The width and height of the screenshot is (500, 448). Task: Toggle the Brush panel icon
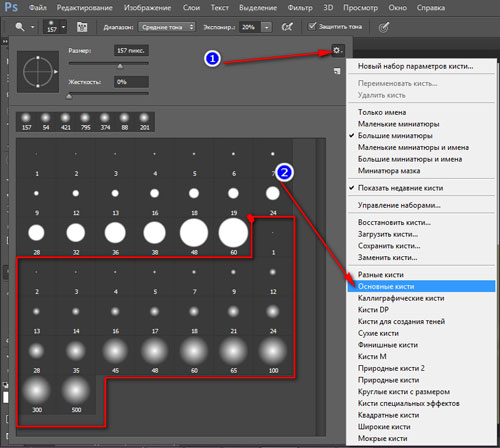(x=82, y=27)
